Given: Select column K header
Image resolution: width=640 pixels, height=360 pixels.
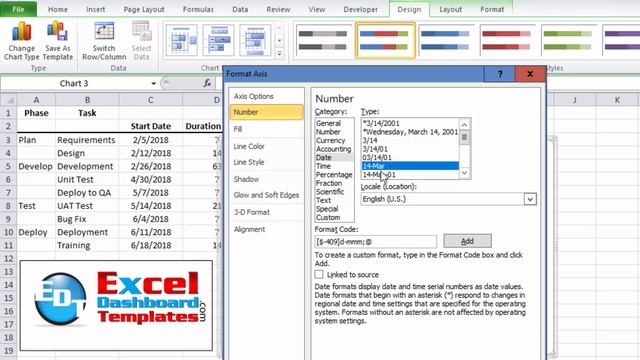Looking at the screenshot, I should 617,100.
